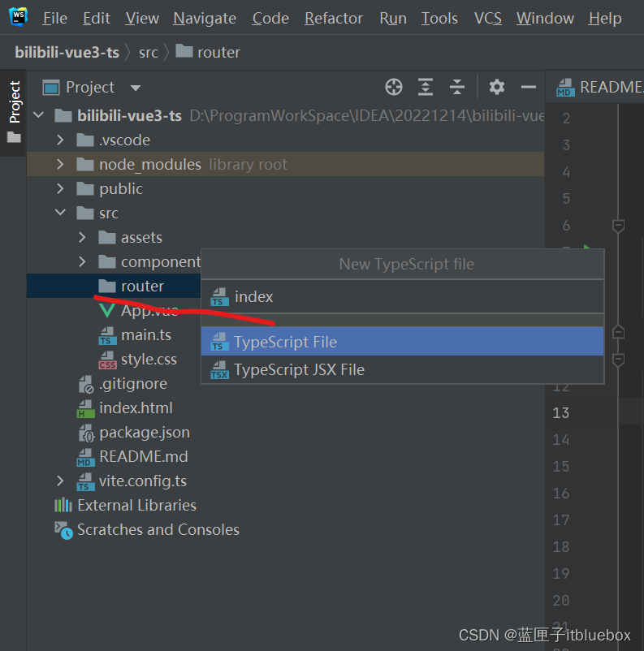
Task: Click the WebStorm logo icon
Action: tap(19, 17)
